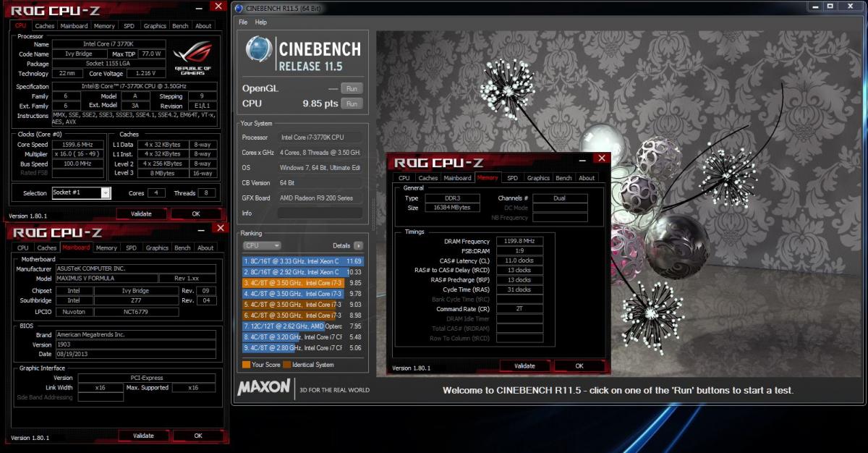The height and width of the screenshot is (453, 868).
Task: Run the CPU test in Cinebench
Action: click(352, 103)
